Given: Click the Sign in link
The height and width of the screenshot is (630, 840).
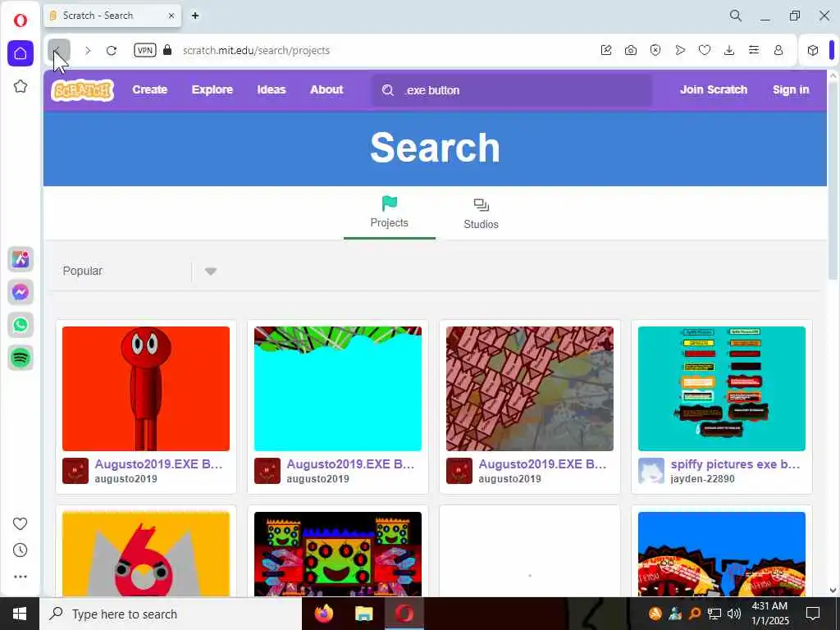Looking at the screenshot, I should point(791,90).
